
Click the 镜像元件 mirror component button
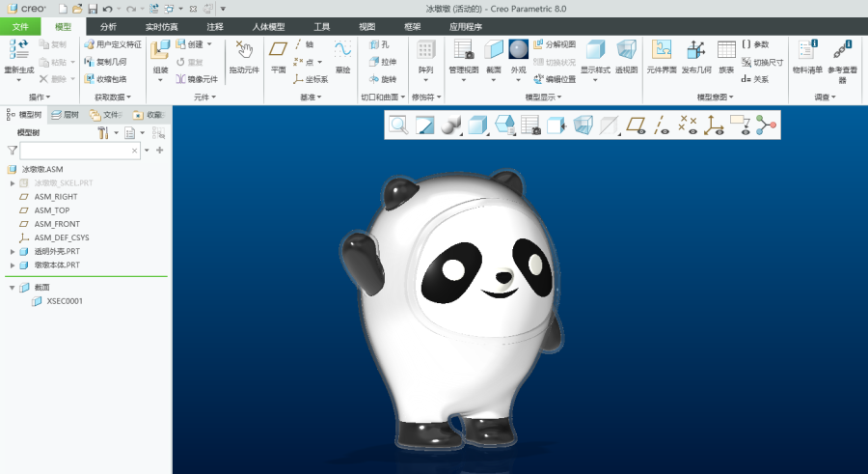pos(197,79)
